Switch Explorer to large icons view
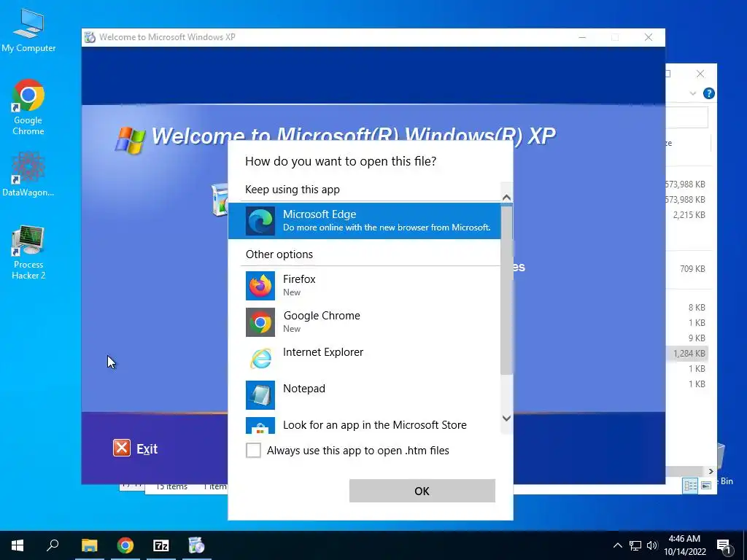Screen dimensions: 747x560 pos(706,485)
